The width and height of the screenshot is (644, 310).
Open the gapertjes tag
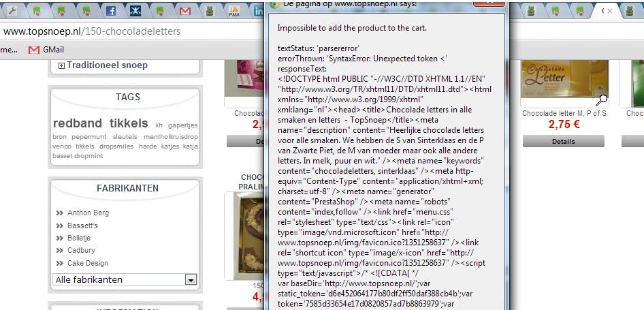coord(182,125)
